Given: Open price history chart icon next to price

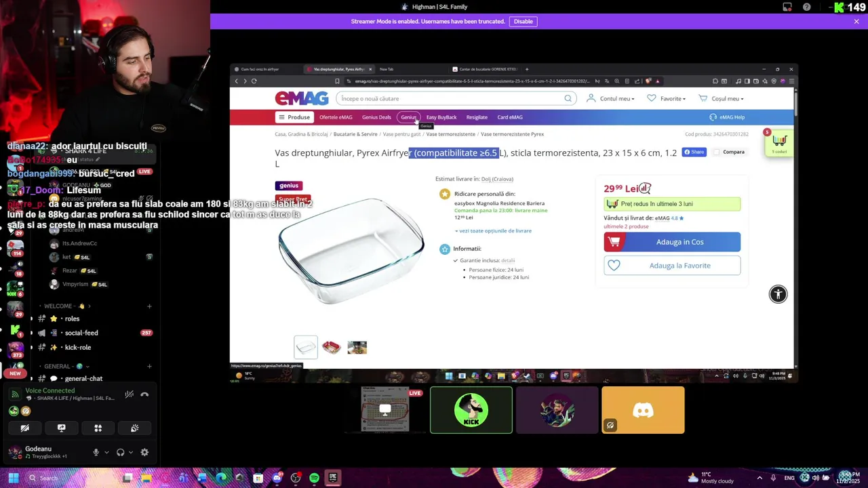Looking at the screenshot, I should [645, 188].
